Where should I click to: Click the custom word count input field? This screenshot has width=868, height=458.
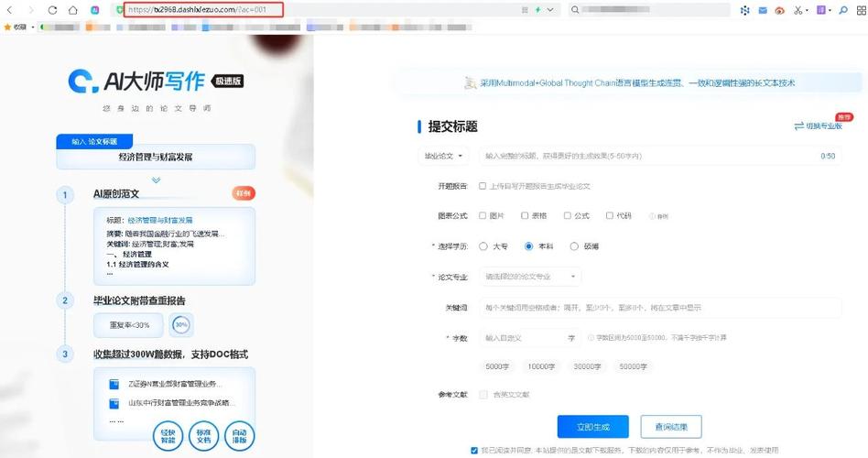tap(530, 338)
